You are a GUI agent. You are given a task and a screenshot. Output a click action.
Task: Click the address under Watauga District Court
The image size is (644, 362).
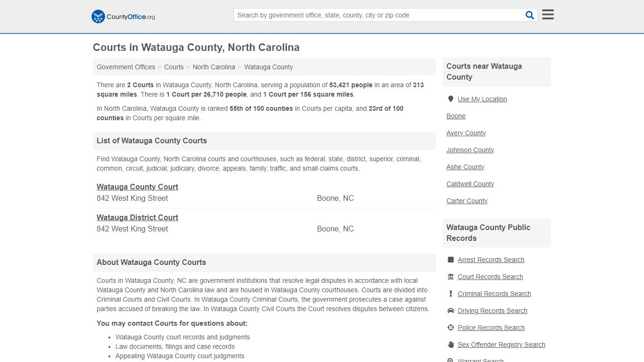[x=132, y=229]
